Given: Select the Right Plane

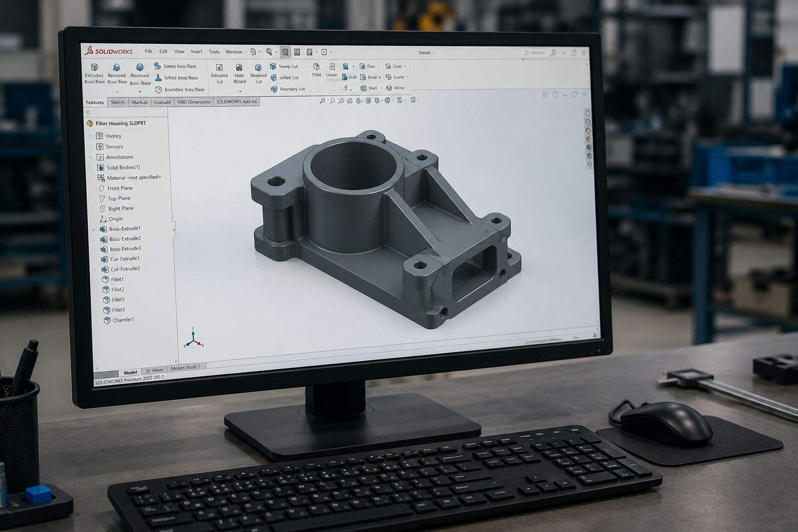Looking at the screenshot, I should (x=116, y=208).
